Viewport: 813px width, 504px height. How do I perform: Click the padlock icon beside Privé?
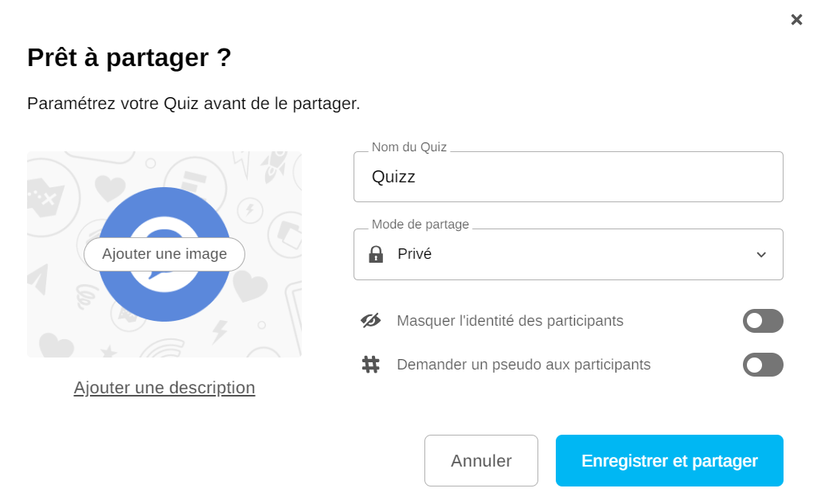pos(376,255)
